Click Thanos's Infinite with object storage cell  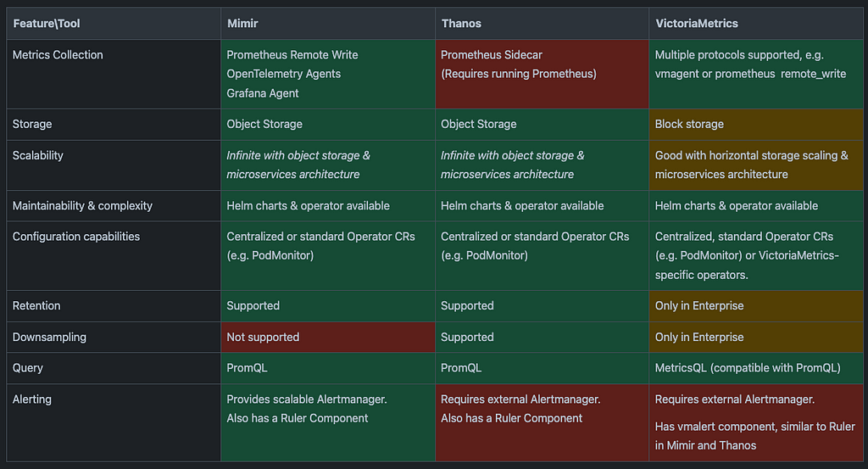click(542, 165)
